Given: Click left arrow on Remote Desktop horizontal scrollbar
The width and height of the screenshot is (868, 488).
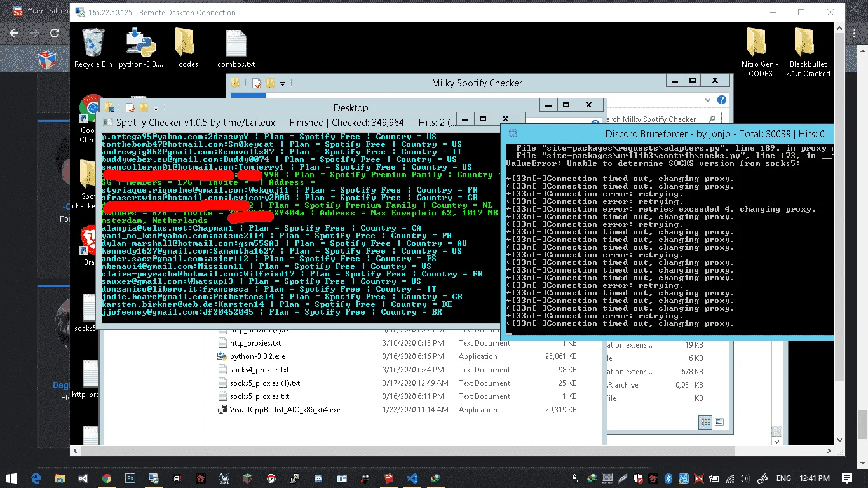Looking at the screenshot, I should coord(75,451).
